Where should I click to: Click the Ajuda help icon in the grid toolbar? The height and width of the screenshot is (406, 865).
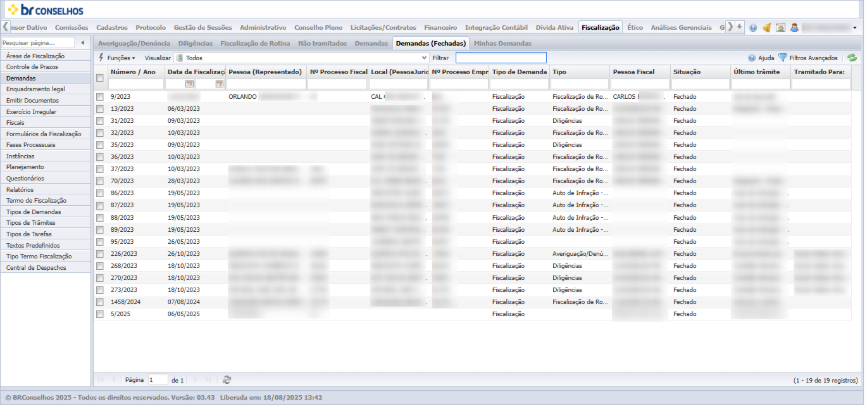click(751, 57)
